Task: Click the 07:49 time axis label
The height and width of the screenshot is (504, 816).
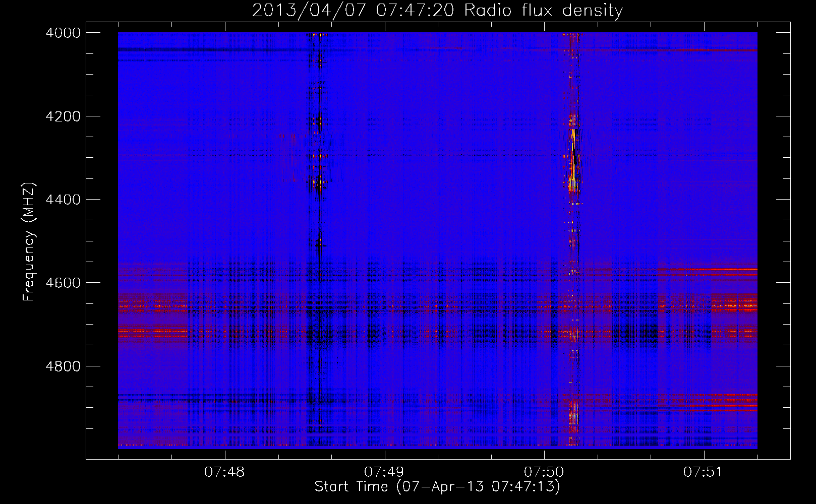Action: point(384,472)
